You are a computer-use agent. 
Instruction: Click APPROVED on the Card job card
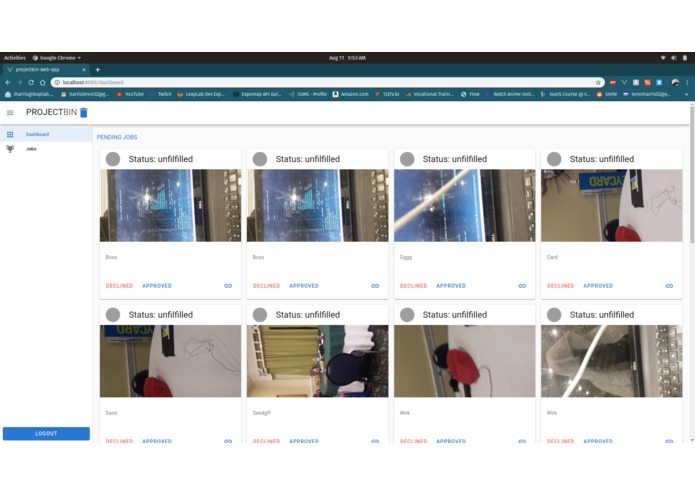point(598,286)
